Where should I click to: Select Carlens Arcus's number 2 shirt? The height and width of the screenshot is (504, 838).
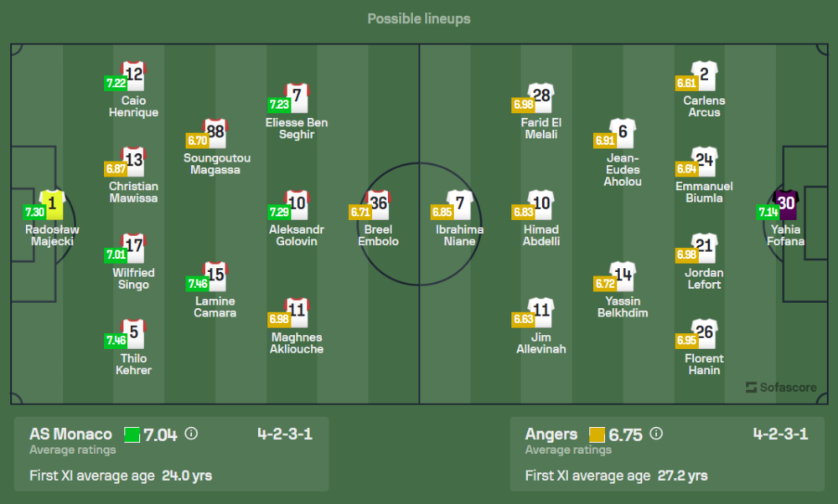coord(704,76)
